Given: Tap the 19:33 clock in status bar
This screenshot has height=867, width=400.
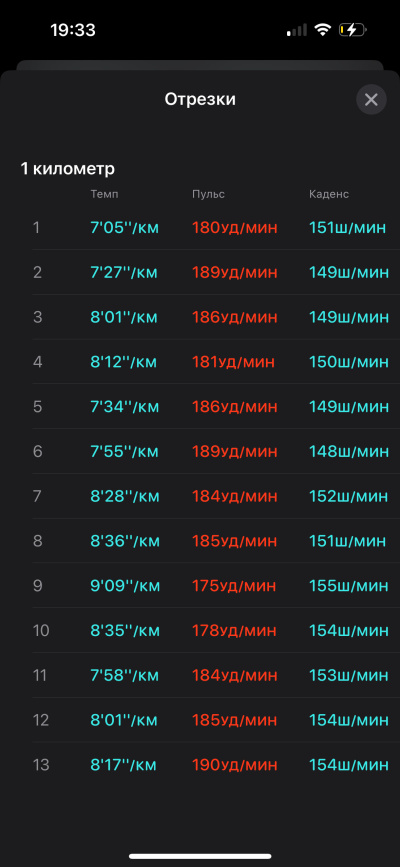Looking at the screenshot, I should 73,30.
